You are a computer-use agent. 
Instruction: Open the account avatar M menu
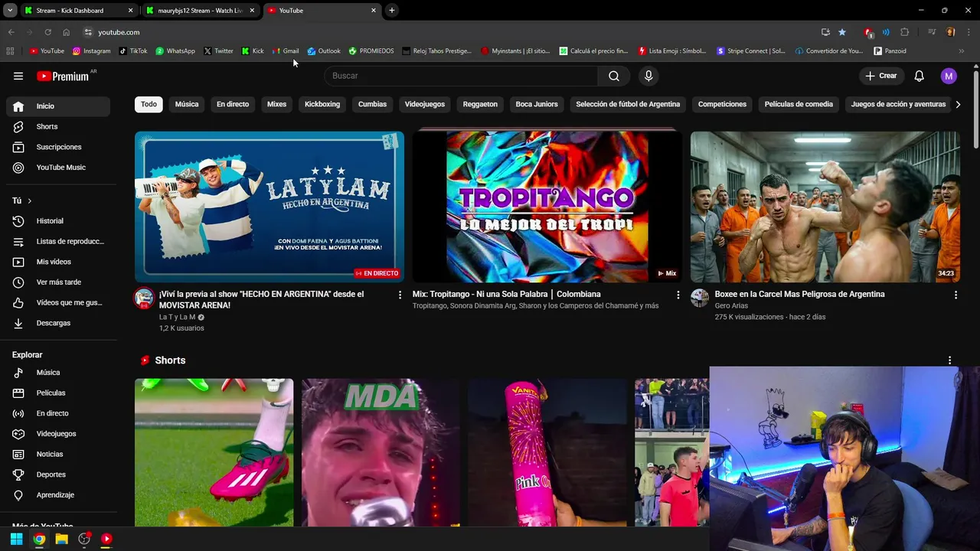point(949,76)
